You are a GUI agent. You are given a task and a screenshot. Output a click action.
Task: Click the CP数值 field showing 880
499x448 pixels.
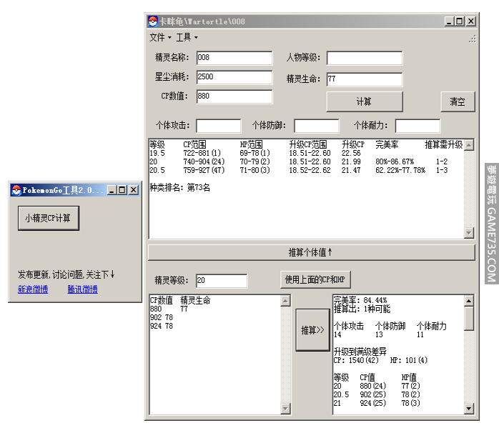coord(234,96)
